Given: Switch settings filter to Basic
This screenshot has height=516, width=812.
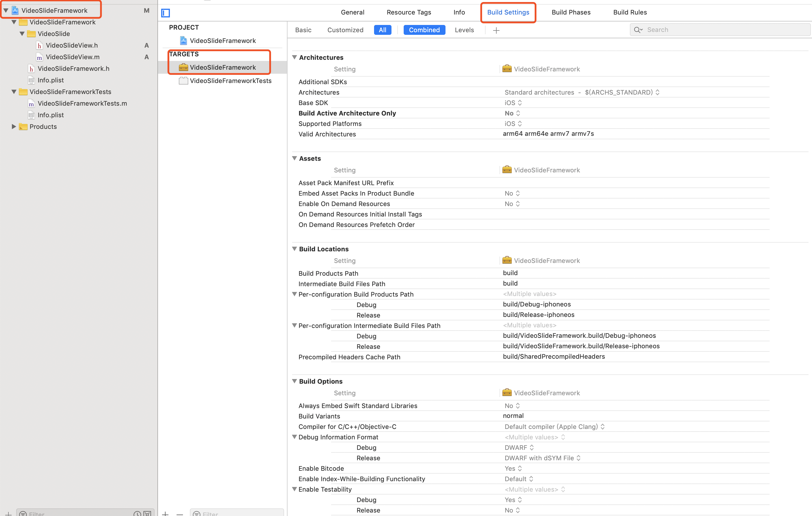Looking at the screenshot, I should click(303, 30).
